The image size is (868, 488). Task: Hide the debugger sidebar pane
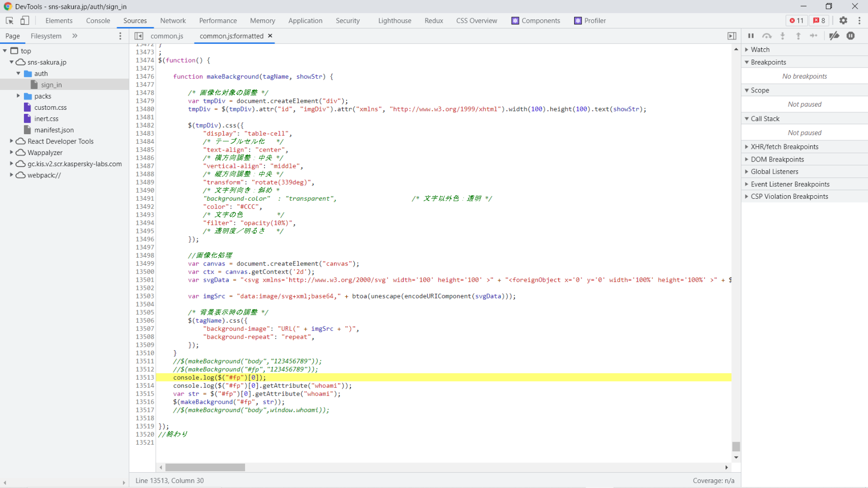pos(732,36)
